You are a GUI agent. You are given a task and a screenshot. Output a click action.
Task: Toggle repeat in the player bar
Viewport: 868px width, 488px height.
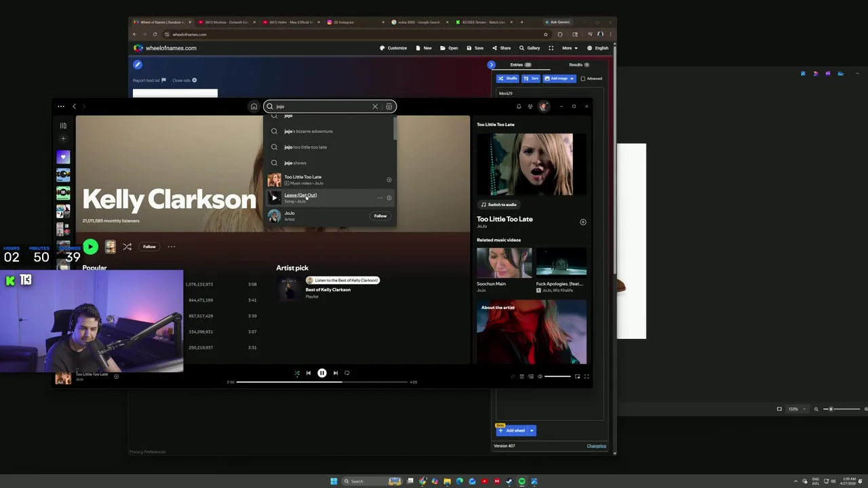coord(347,373)
